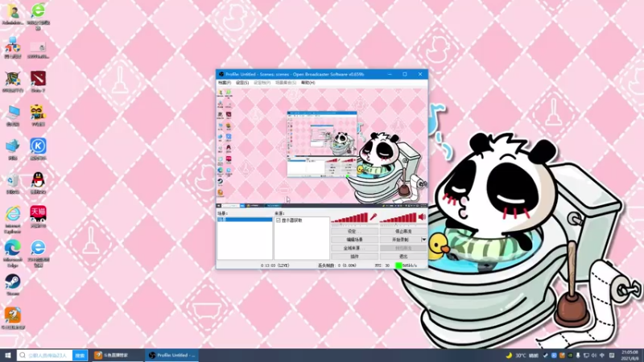Open the blue e browser icon beside Edge
The width and height of the screenshot is (644, 362).
click(38, 253)
